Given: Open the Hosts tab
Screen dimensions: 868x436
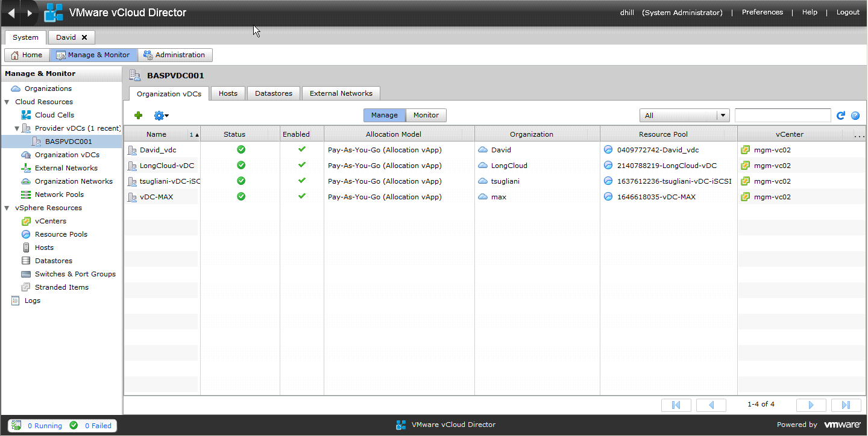Looking at the screenshot, I should click(228, 93).
